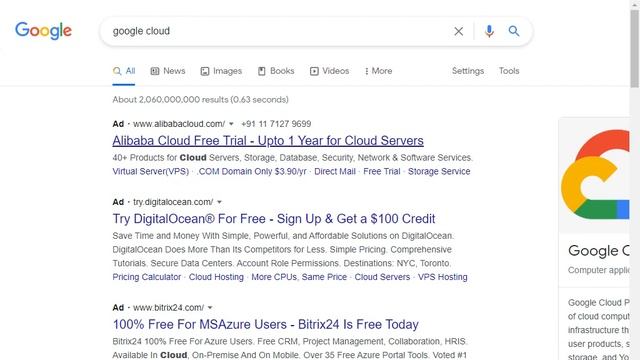Expand the bitrix24.com ad dropdown arrow
The image size is (640, 360).
click(210, 308)
